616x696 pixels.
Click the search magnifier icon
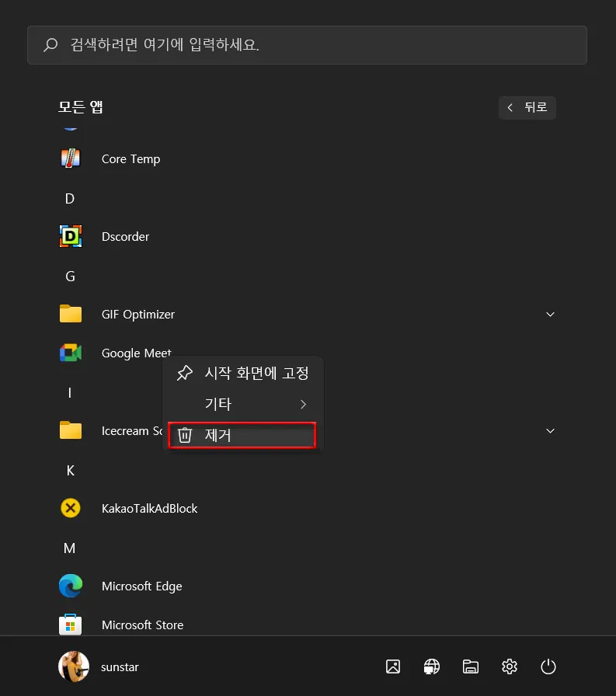(x=50, y=45)
